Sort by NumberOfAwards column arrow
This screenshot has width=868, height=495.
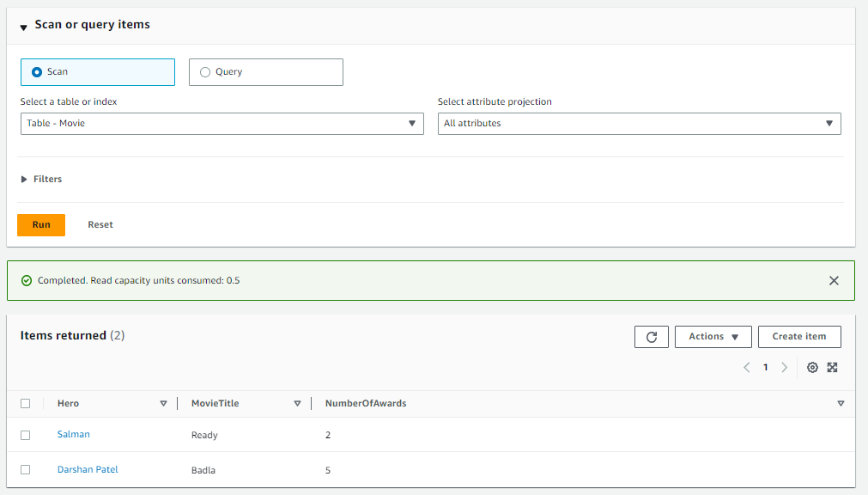841,404
